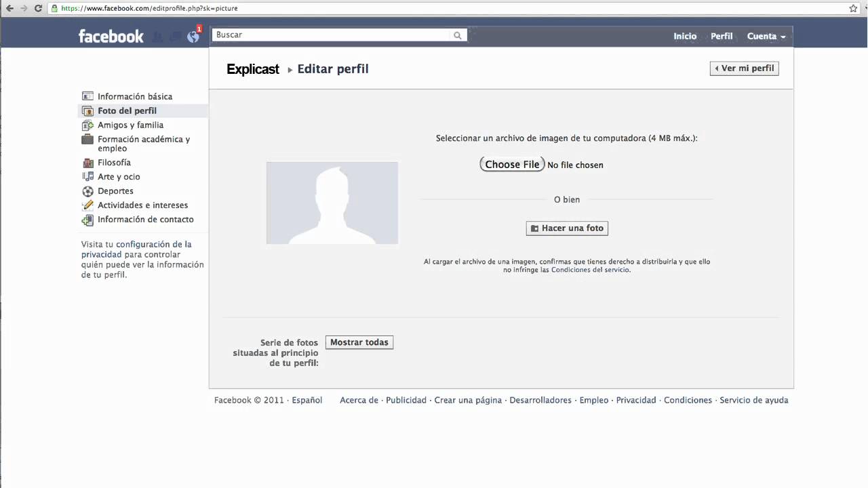
Task: Click the Mostrar todas button
Action: tap(359, 342)
